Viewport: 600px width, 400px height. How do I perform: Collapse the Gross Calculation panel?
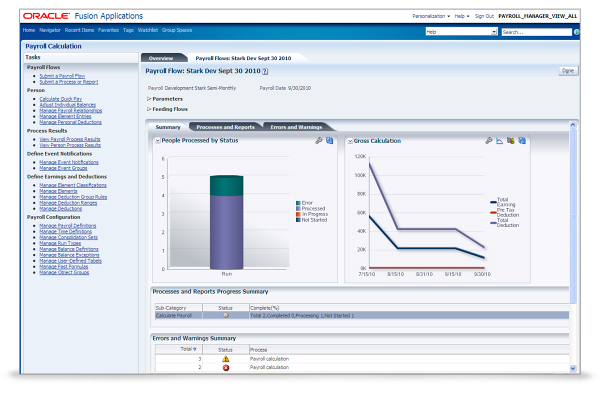point(350,141)
